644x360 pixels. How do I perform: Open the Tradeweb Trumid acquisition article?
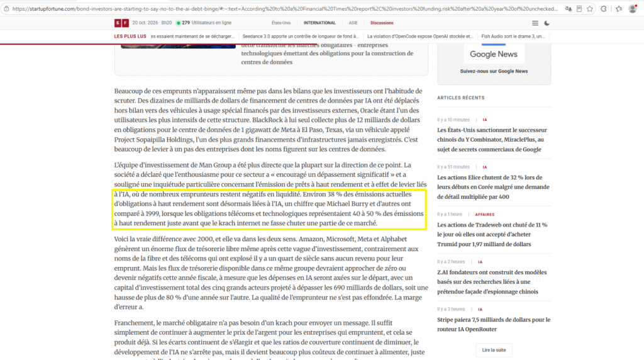click(x=492, y=234)
